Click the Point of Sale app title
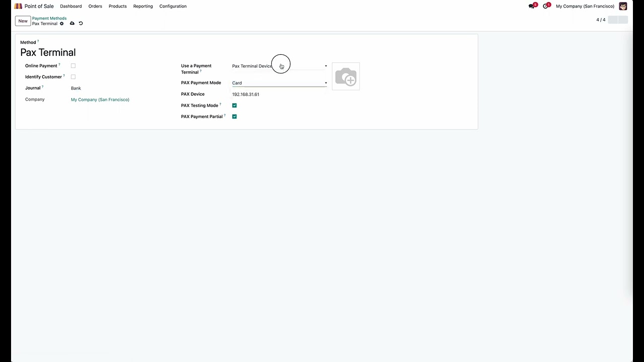The height and width of the screenshot is (362, 644). tap(39, 6)
